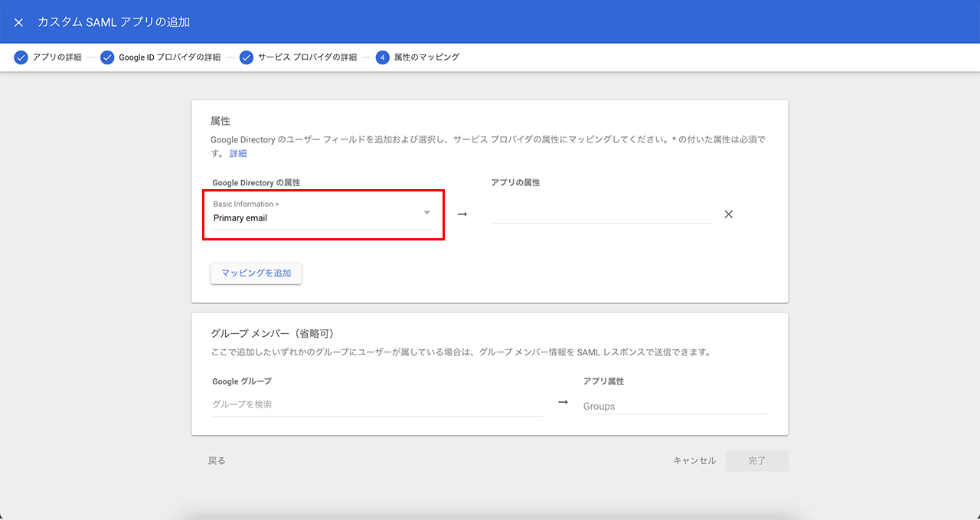Click the Groups app attribute field
Screen dimensions: 980x520
[675, 406]
